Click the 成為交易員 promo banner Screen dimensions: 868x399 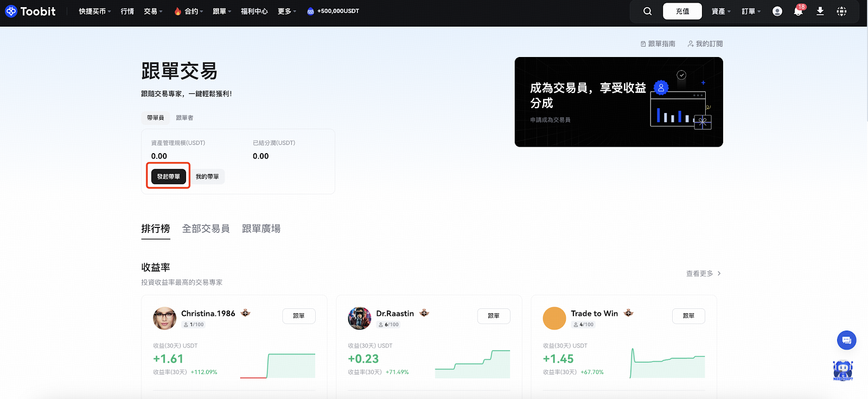618,102
